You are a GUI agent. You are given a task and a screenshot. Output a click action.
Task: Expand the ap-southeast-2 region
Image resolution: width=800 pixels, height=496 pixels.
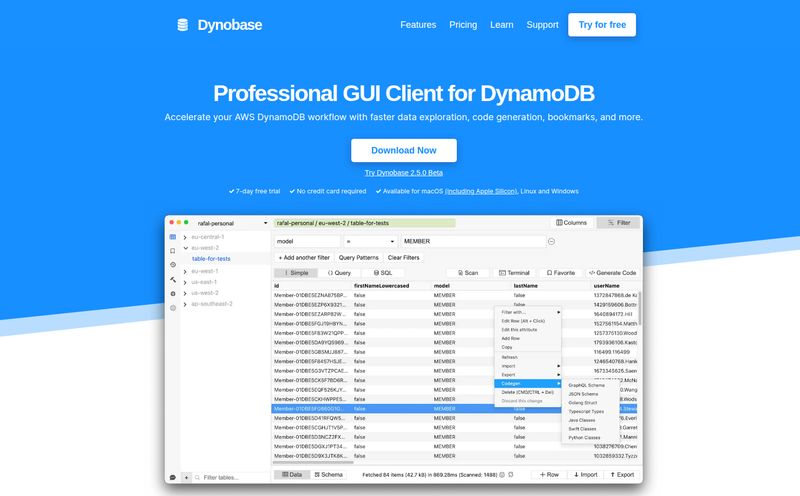[185, 304]
